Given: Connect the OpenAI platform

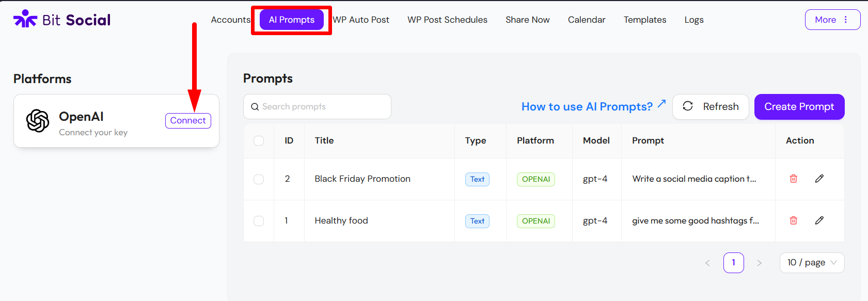Looking at the screenshot, I should tap(188, 120).
